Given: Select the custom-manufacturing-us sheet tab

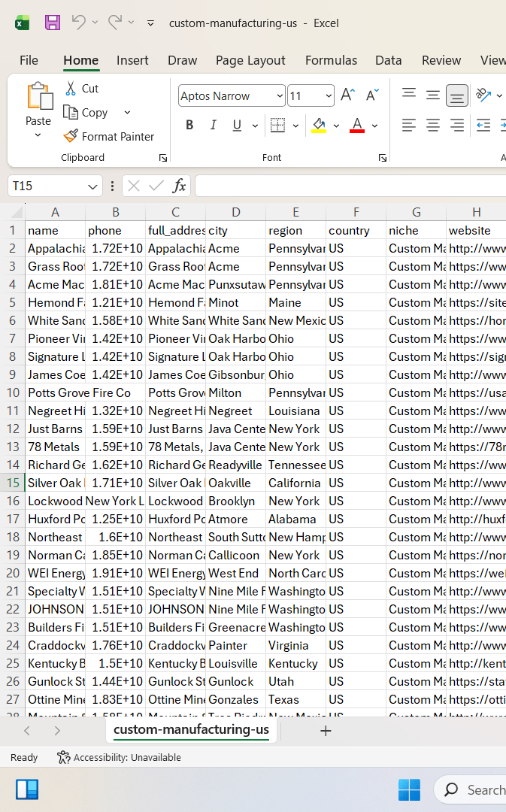Looking at the screenshot, I should tap(191, 729).
